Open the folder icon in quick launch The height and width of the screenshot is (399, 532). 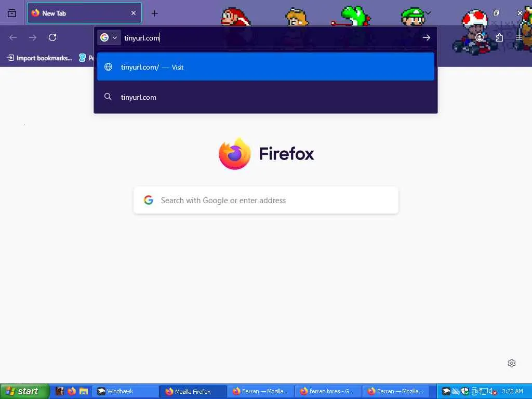pos(84,391)
